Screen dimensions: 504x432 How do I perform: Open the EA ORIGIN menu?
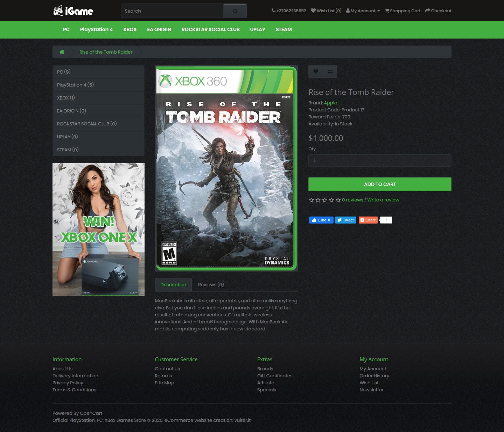tap(159, 29)
